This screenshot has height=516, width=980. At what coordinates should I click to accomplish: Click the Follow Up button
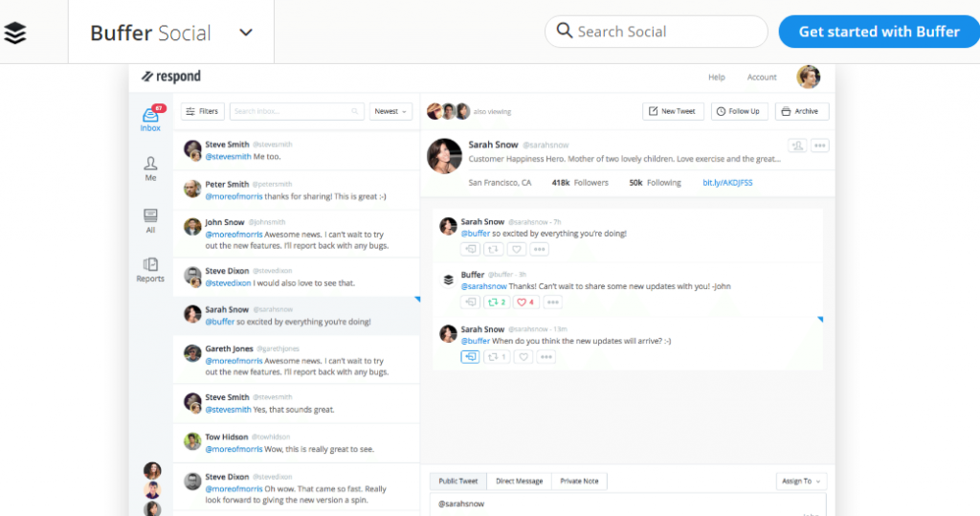click(739, 111)
